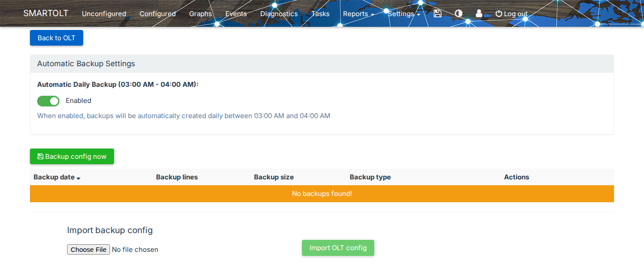This screenshot has height=268, width=644.
Task: Toggle the contrast theme icon
Action: pos(458,13)
